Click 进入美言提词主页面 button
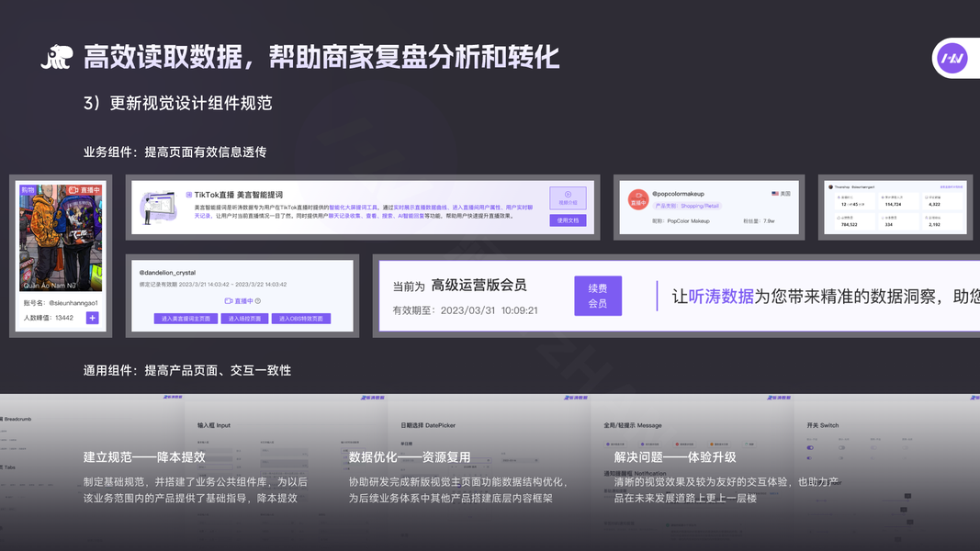Image resolution: width=980 pixels, height=551 pixels. 186,319
